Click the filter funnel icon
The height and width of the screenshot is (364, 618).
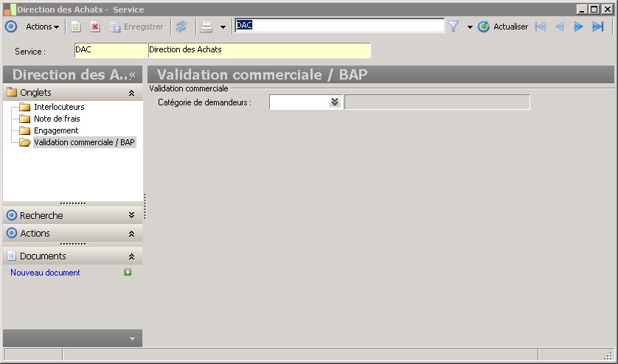point(454,27)
